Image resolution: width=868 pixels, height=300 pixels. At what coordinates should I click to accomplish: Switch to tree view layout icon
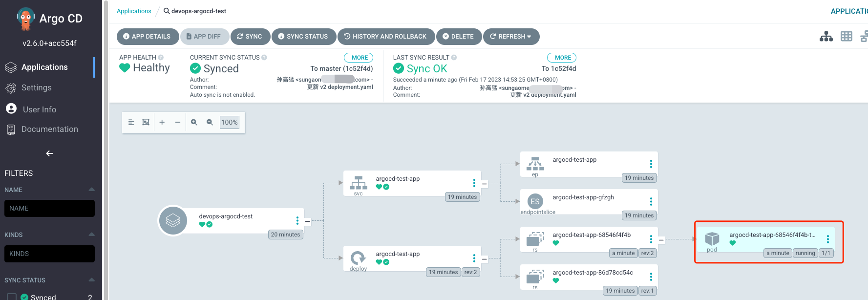click(826, 37)
